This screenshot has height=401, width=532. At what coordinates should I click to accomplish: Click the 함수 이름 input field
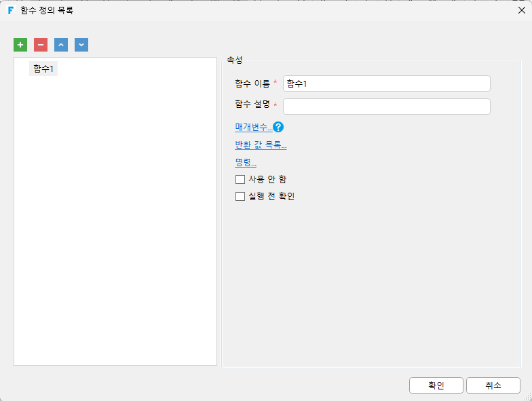pos(387,83)
